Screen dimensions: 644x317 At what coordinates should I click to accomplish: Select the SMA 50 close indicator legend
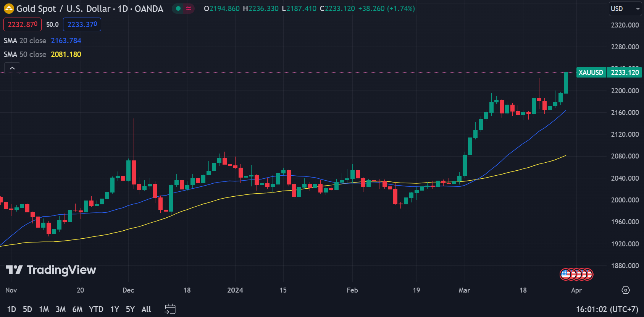coord(25,54)
